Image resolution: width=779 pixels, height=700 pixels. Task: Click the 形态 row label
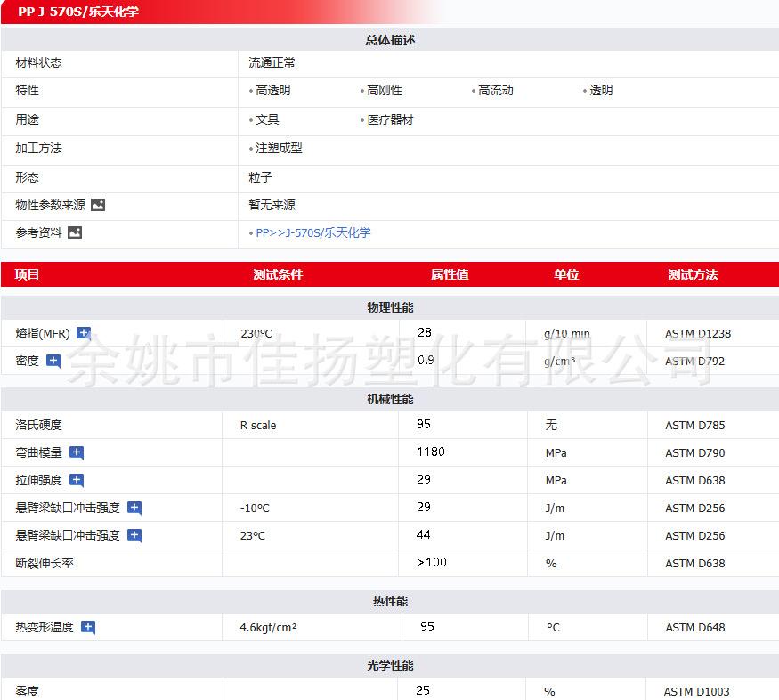(27, 177)
